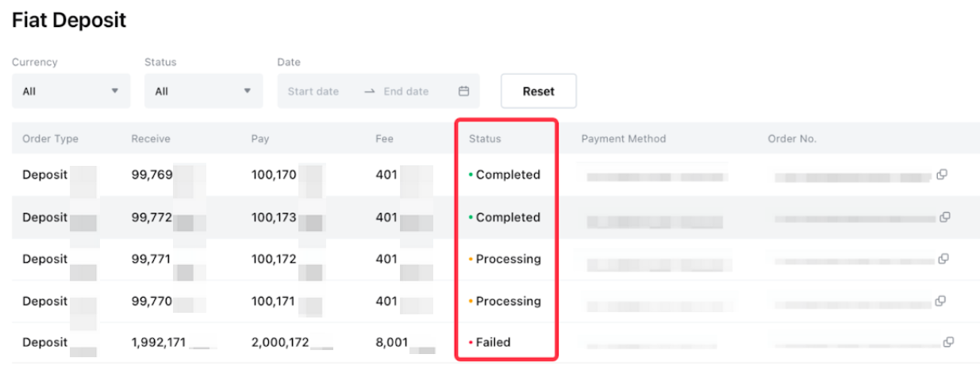The image size is (980, 385).
Task: Click the Fee column header
Action: pos(385,139)
